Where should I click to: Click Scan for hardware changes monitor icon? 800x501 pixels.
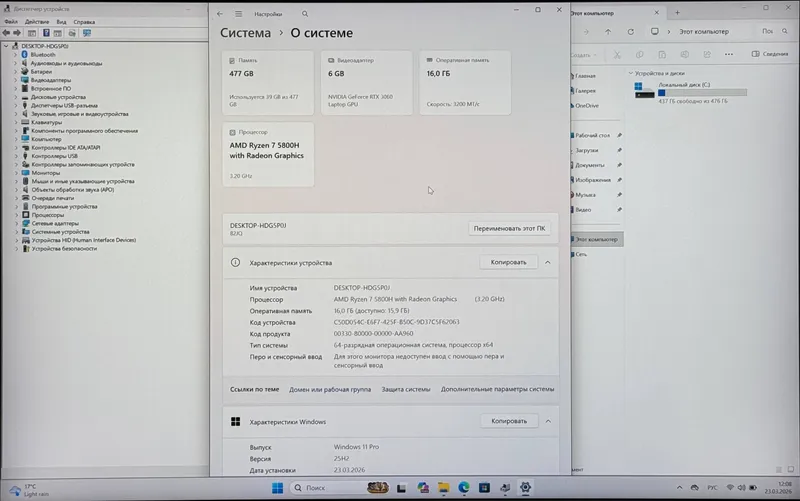(87, 33)
